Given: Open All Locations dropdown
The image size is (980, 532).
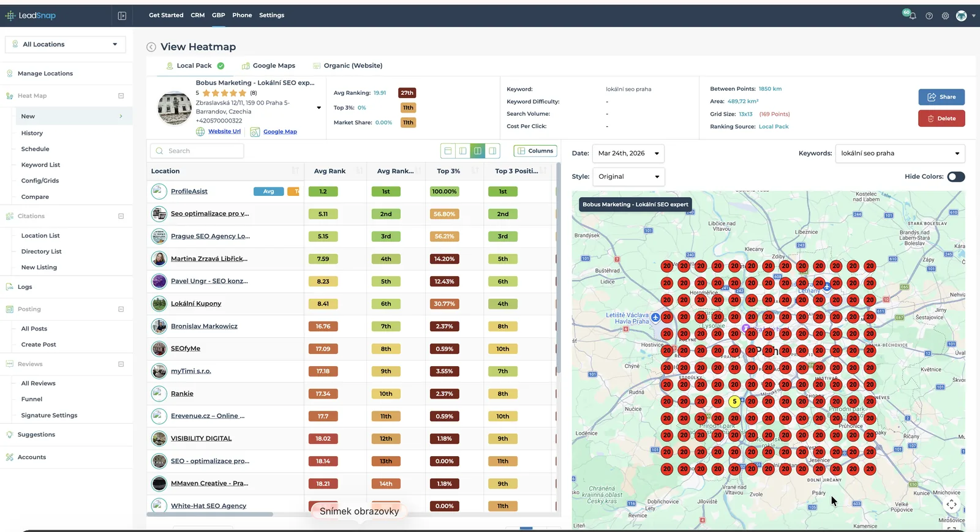Looking at the screenshot, I should [66, 44].
